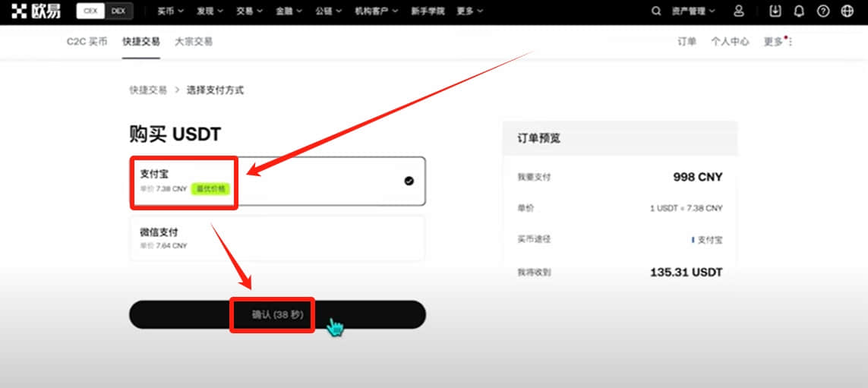The image size is (868, 388).
Task: Click the 确认 confirm button
Action: pyautogui.click(x=277, y=314)
